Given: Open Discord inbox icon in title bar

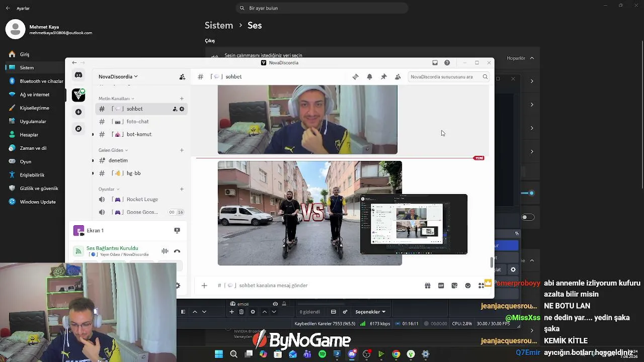Looking at the screenshot, I should pos(435,63).
